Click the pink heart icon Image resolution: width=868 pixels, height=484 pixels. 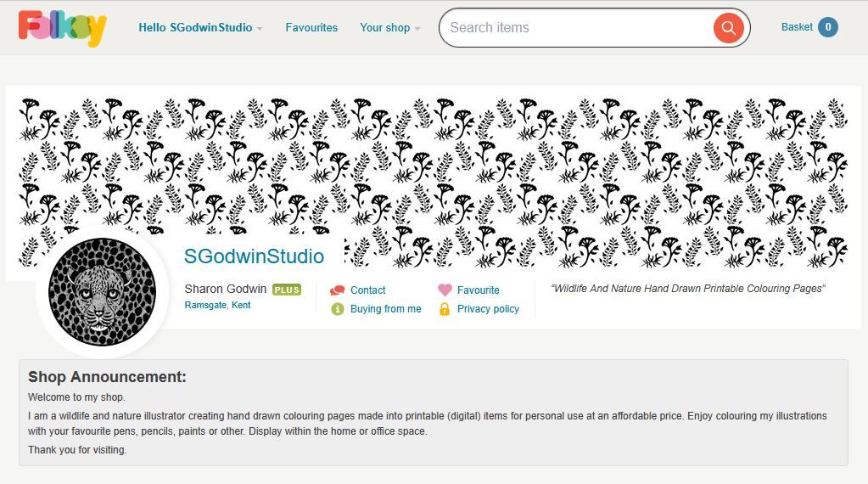445,290
